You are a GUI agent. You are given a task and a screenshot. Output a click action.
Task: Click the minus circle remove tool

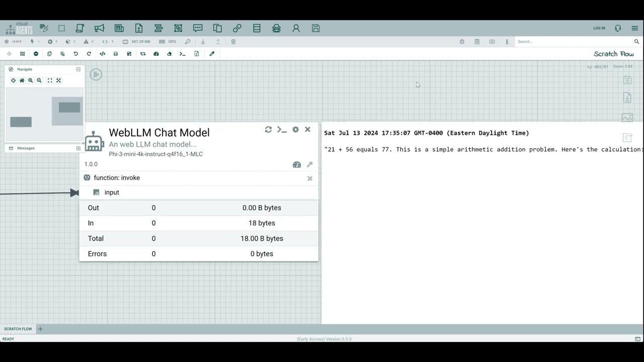click(36, 54)
